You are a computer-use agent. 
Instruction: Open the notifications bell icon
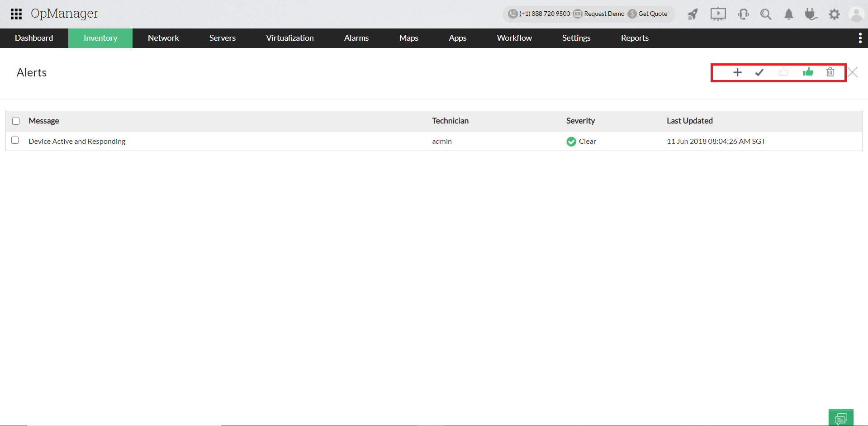coord(789,14)
